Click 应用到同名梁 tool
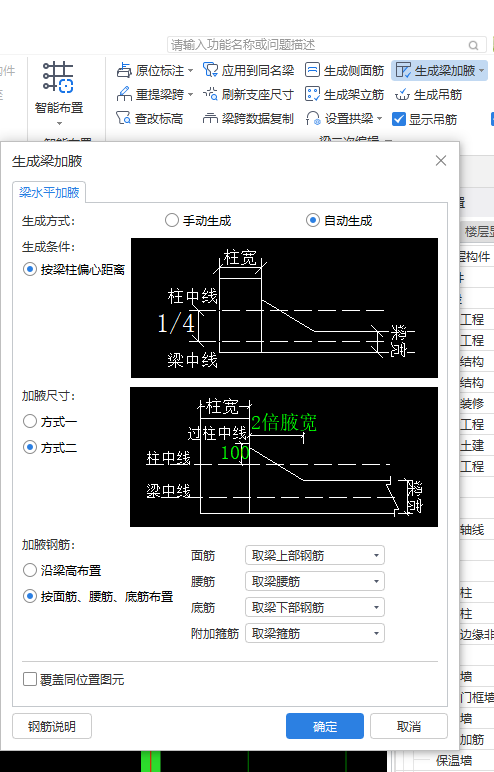The width and height of the screenshot is (494, 772). 248,70
